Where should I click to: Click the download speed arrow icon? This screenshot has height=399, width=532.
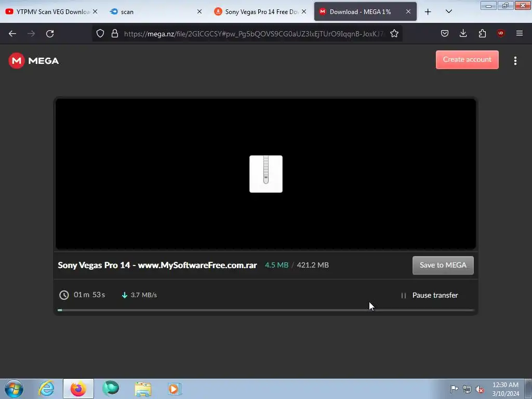coord(125,295)
